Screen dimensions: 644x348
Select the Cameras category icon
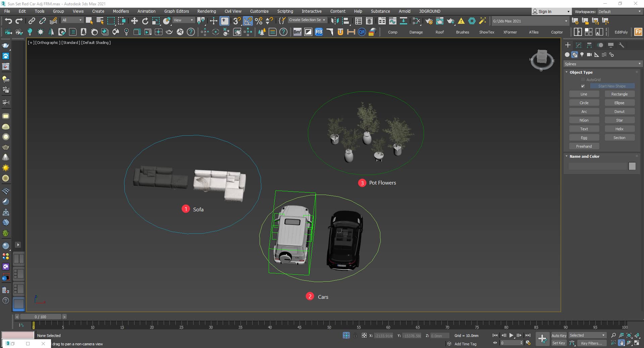589,55
